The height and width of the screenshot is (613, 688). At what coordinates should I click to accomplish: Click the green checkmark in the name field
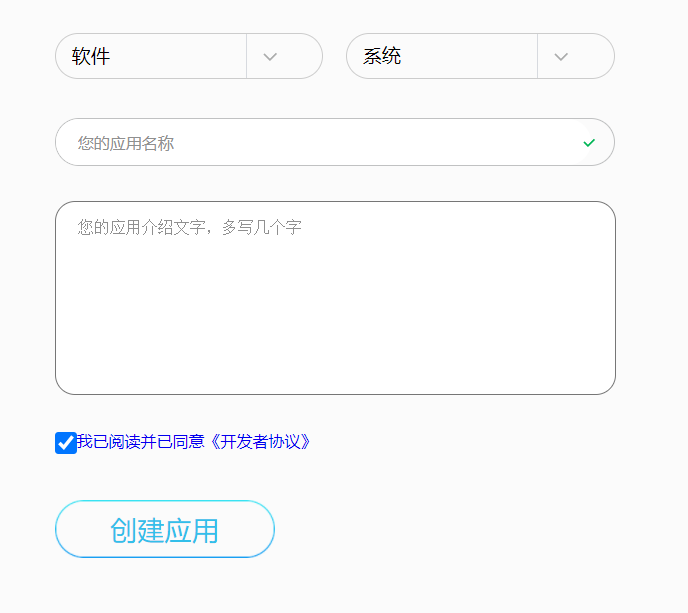pos(589,143)
